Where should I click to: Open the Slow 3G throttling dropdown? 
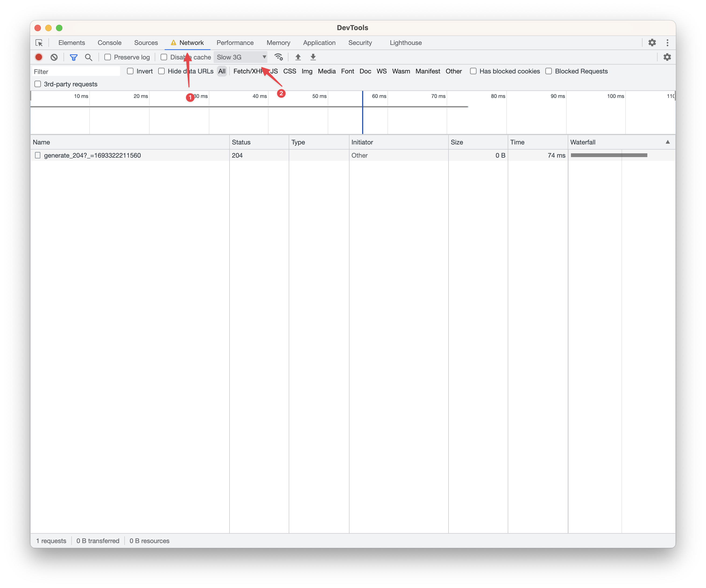[x=241, y=57]
